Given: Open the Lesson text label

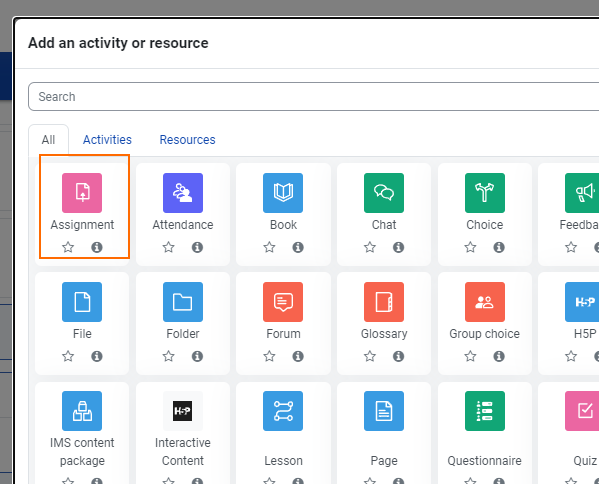Looking at the screenshot, I should click(x=283, y=461).
